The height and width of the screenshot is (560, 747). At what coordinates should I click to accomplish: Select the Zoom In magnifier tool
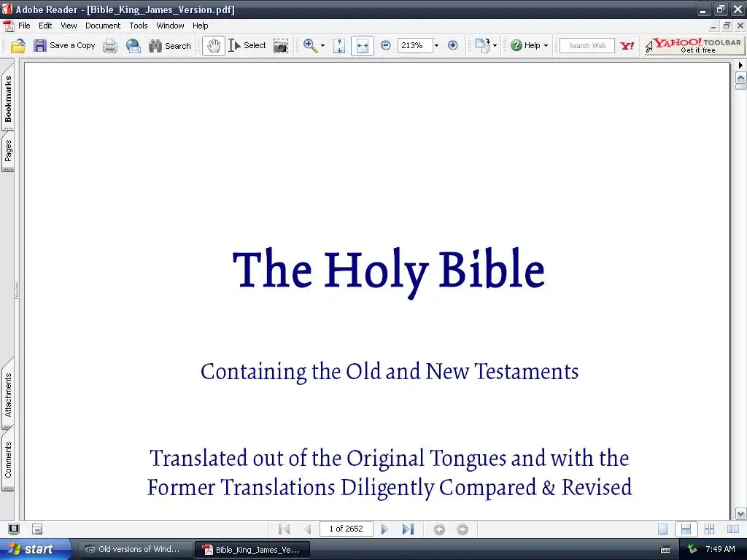pos(310,46)
